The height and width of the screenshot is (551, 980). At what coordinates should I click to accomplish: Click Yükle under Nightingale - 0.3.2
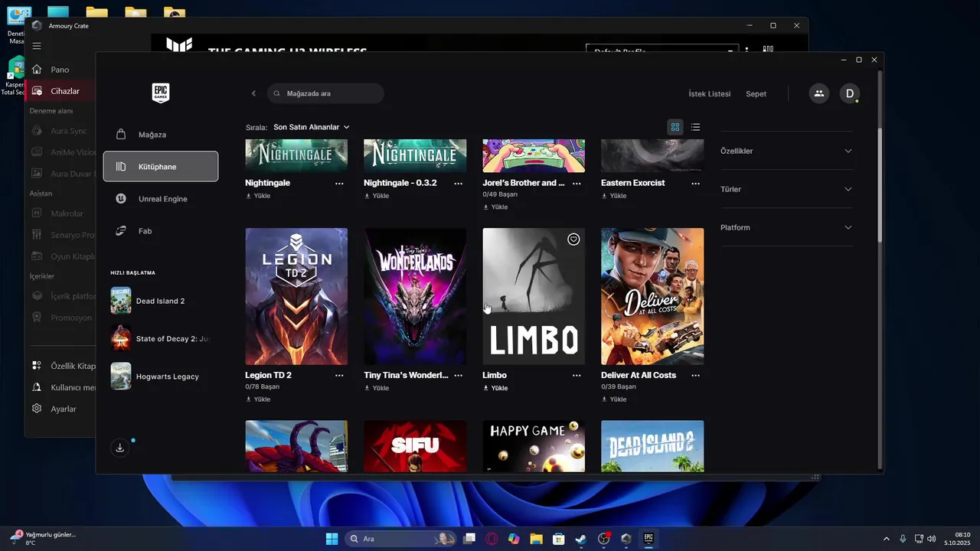(377, 196)
